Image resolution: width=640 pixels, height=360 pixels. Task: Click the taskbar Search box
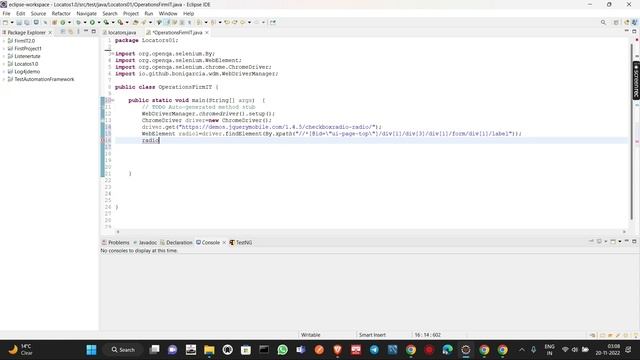click(x=123, y=350)
